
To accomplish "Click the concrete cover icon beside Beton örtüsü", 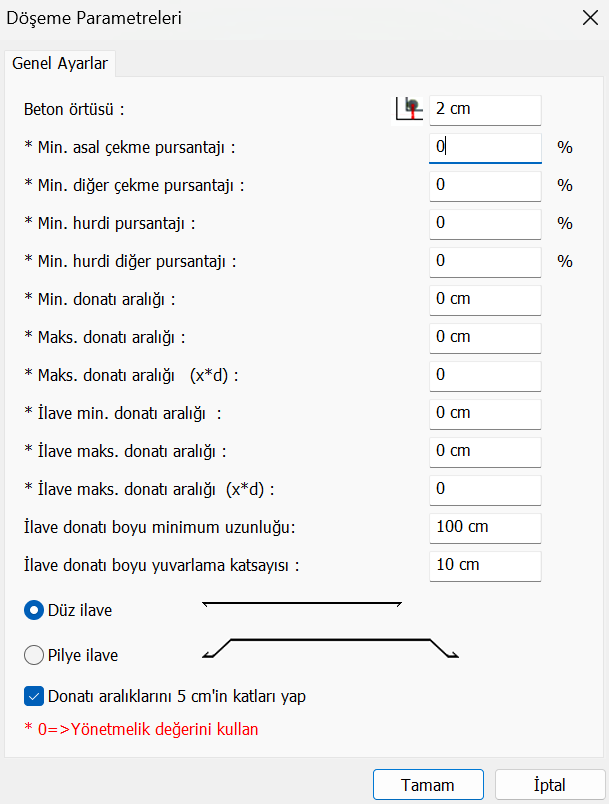I will coord(410,109).
